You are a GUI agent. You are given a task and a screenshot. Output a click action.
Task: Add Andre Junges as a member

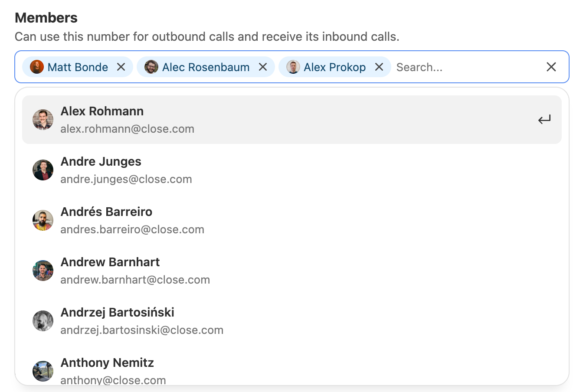pyautogui.click(x=292, y=170)
